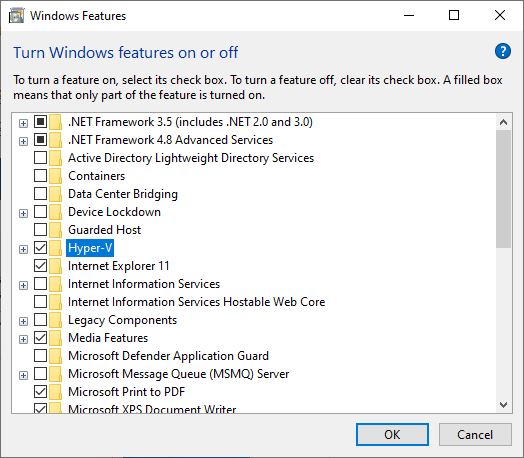
Task: Click the Internet Explorer 11 folder icon
Action: 56,266
